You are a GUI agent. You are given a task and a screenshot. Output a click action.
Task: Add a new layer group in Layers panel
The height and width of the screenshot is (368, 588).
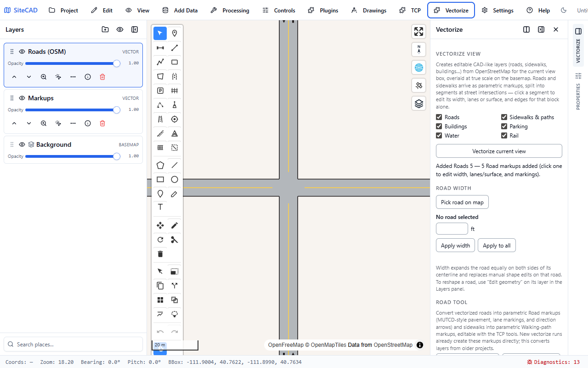click(105, 29)
